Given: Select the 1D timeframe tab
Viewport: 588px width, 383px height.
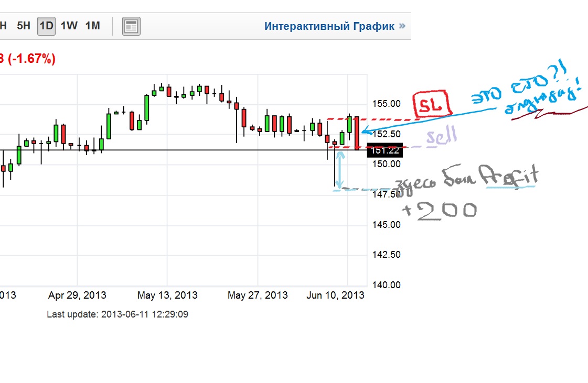Looking at the screenshot, I should click(x=46, y=26).
